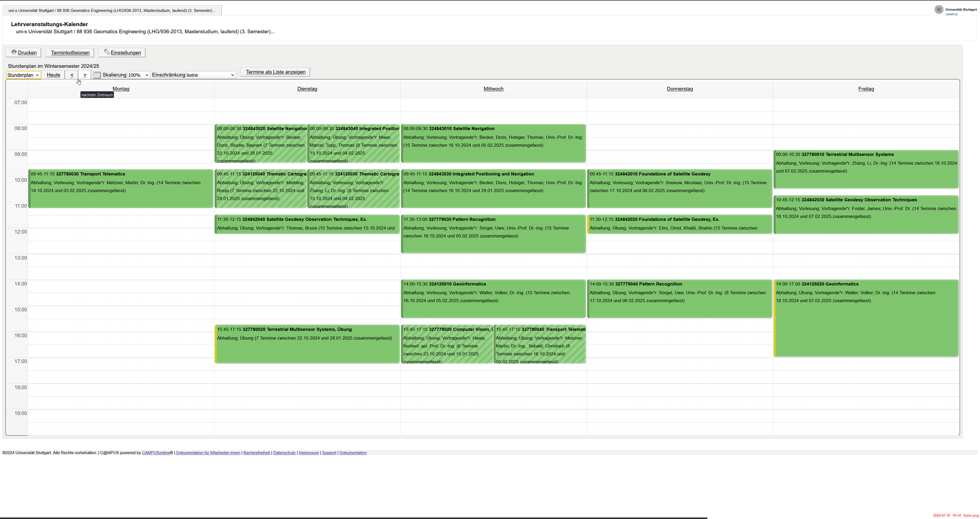Screen dimensions: 980x519
Task: Open Montag day header
Action: tap(121, 89)
